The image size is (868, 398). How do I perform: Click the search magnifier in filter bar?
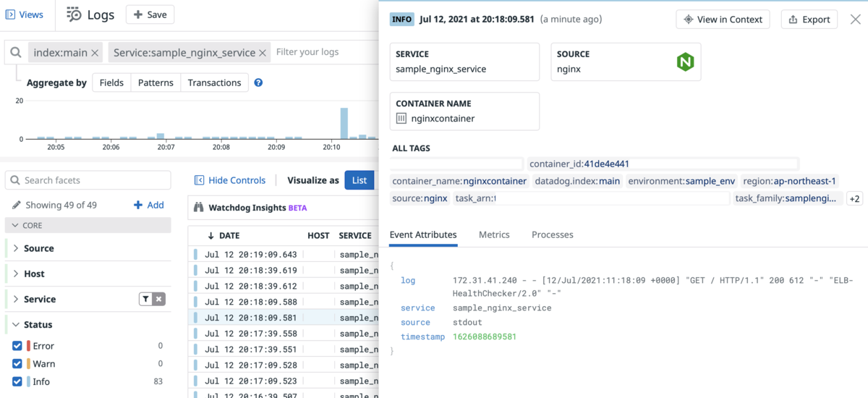pos(16,52)
